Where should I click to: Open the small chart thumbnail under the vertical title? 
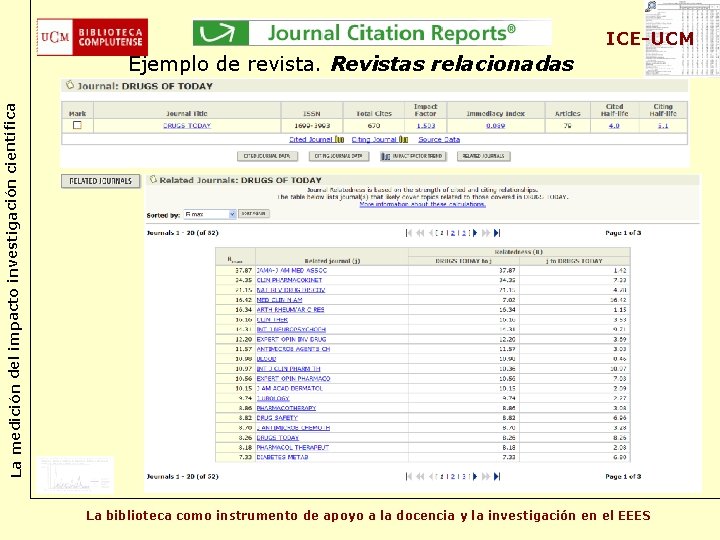point(75,474)
